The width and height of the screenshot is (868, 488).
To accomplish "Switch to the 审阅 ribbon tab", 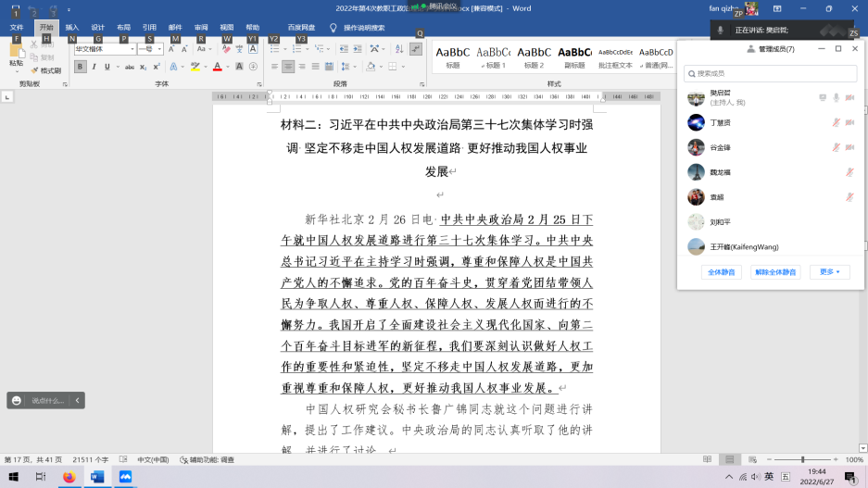I will coord(201,27).
